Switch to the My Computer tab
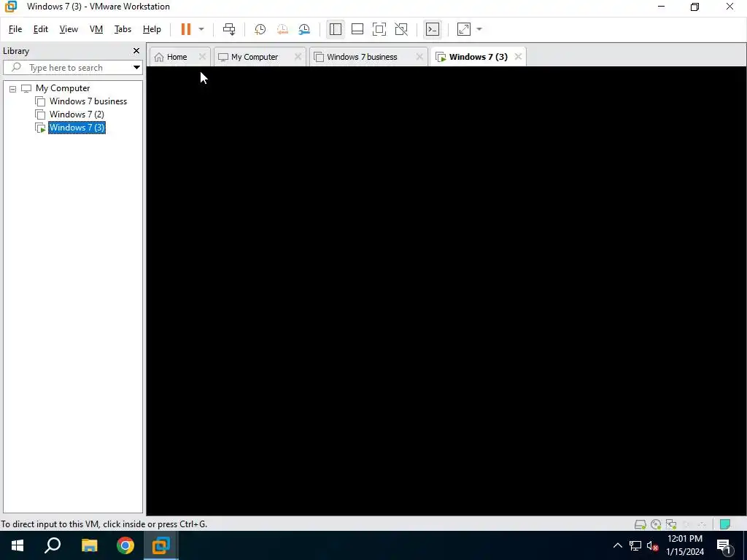This screenshot has width=747, height=560. pos(255,57)
